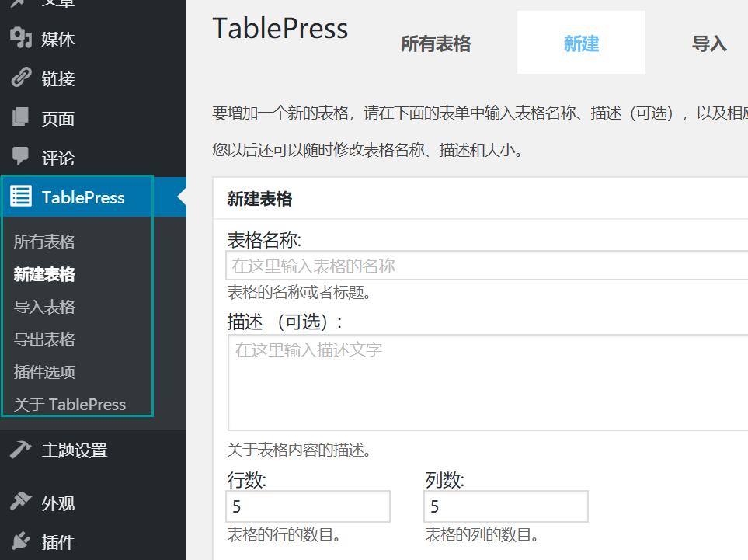Click the 表格名称 label
Viewport: 748px width, 560px height.
point(264,240)
